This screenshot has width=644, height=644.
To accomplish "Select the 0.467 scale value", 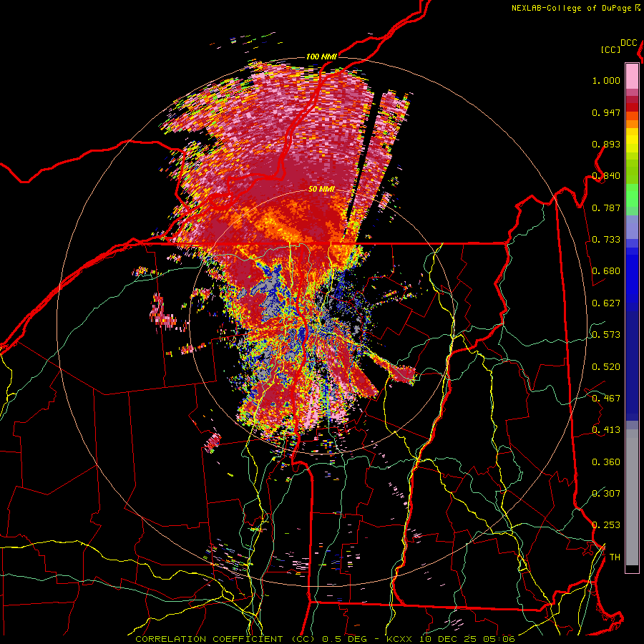I will (x=606, y=399).
